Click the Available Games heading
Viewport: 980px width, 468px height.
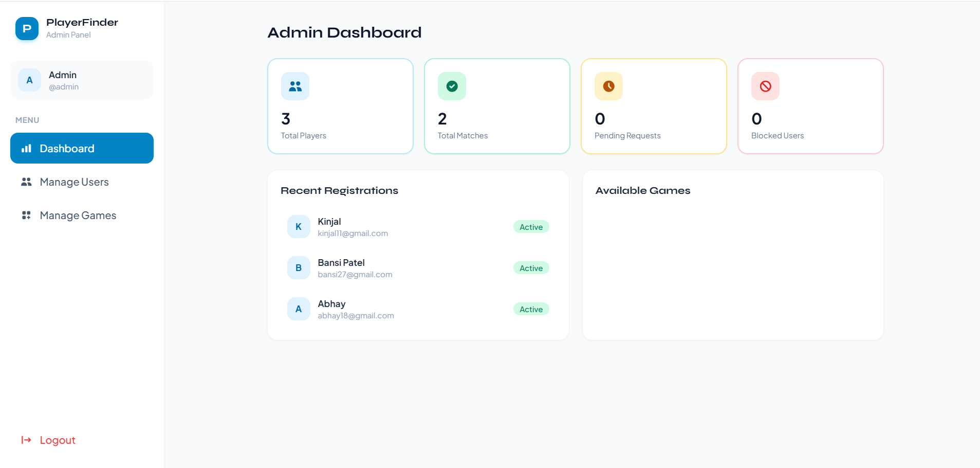[643, 191]
